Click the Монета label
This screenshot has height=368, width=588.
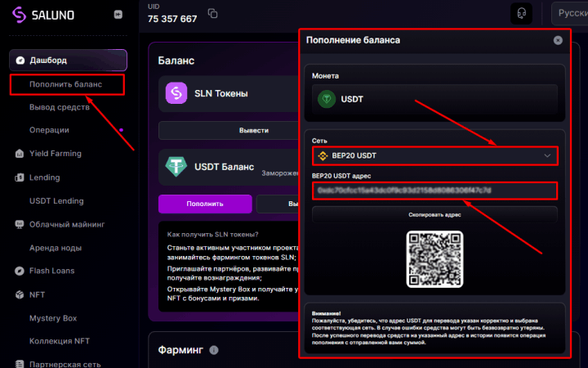coord(325,76)
